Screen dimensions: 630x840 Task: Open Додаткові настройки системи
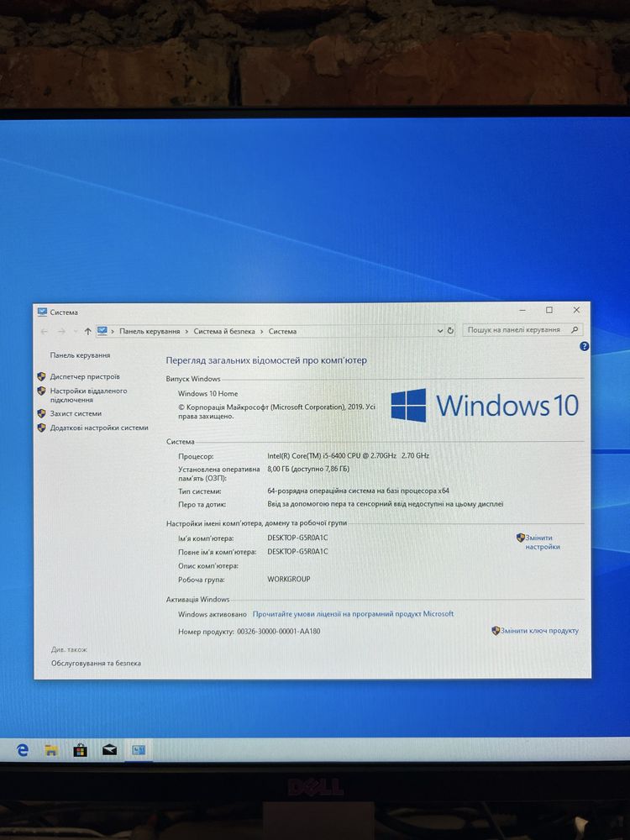[99, 428]
